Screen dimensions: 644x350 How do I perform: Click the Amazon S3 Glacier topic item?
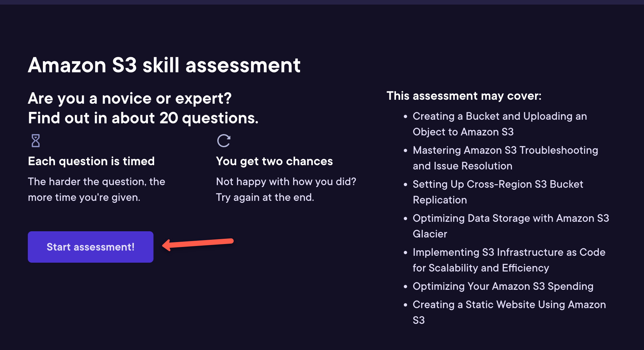click(511, 226)
